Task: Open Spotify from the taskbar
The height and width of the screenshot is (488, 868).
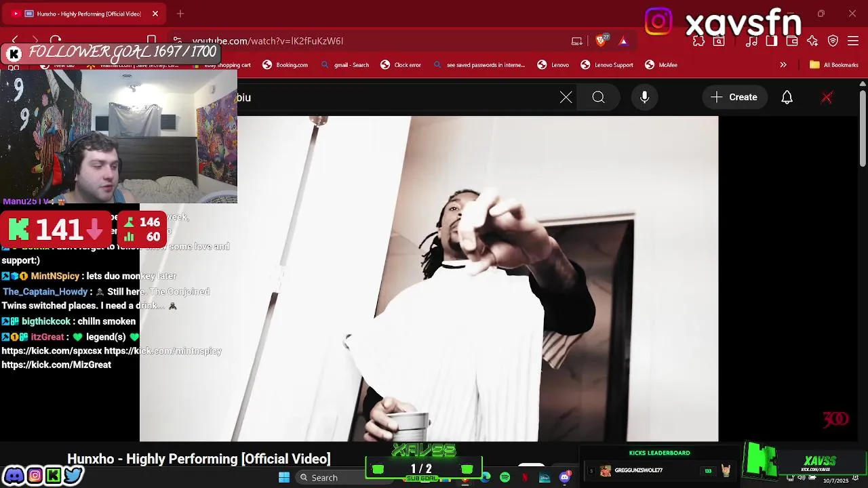Action: 505,478
